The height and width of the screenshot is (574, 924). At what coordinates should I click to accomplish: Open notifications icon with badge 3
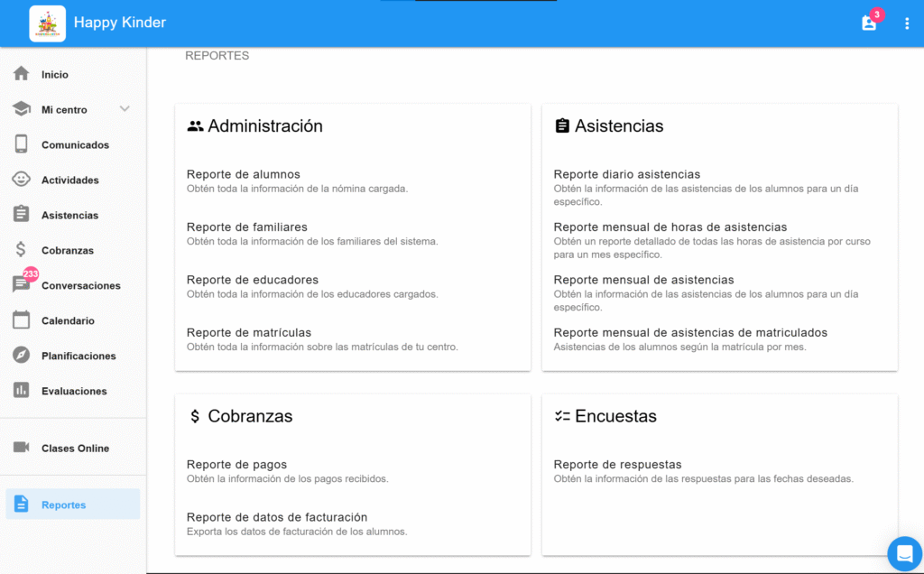[x=869, y=23]
